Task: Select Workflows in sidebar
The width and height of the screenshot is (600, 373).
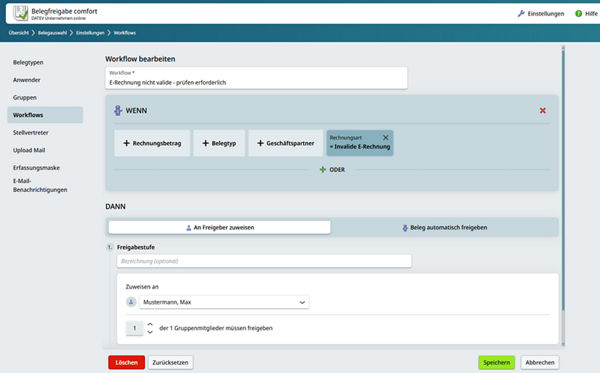Action: pyautogui.click(x=45, y=115)
